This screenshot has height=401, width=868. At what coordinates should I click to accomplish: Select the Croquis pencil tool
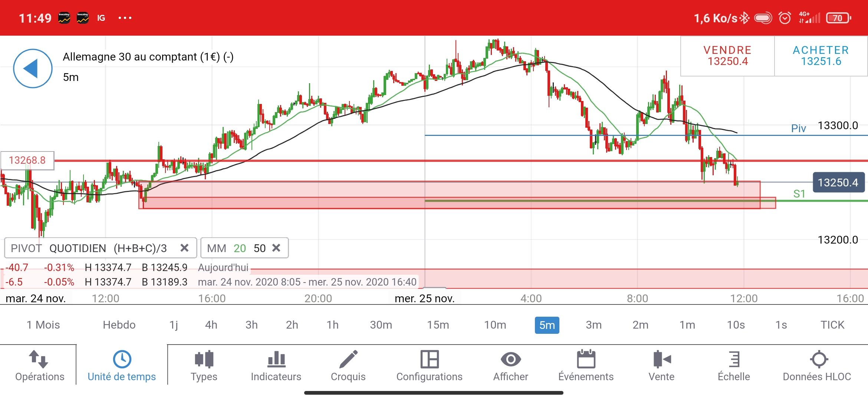[348, 359]
